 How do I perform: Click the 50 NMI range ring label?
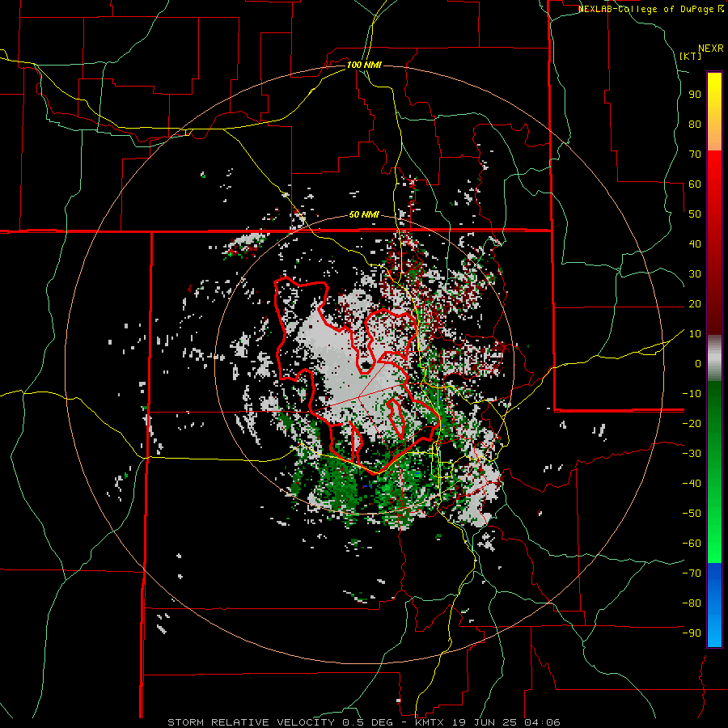pos(364,214)
